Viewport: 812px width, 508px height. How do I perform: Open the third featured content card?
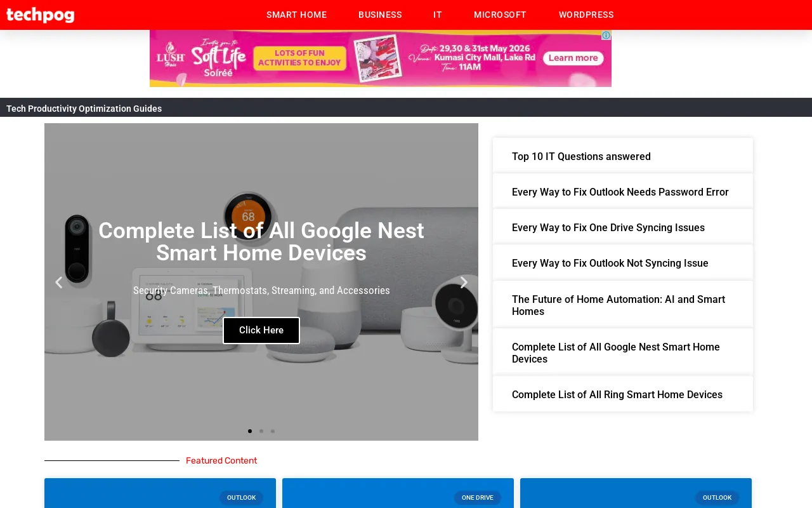tap(636, 493)
